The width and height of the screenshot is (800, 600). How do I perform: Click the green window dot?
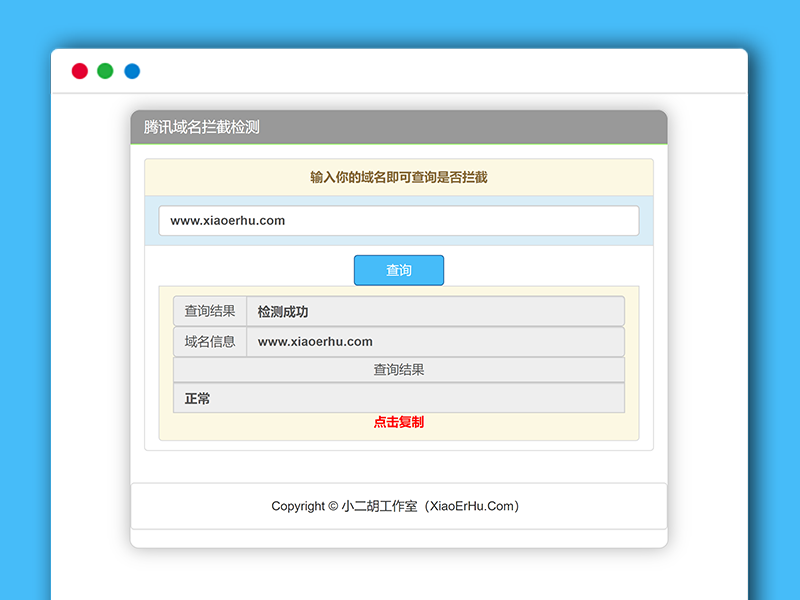click(106, 71)
